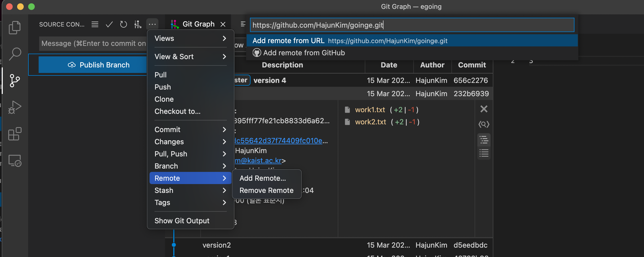Select the version2 commit row
Viewport: 644px width, 257px height.
coord(329,245)
